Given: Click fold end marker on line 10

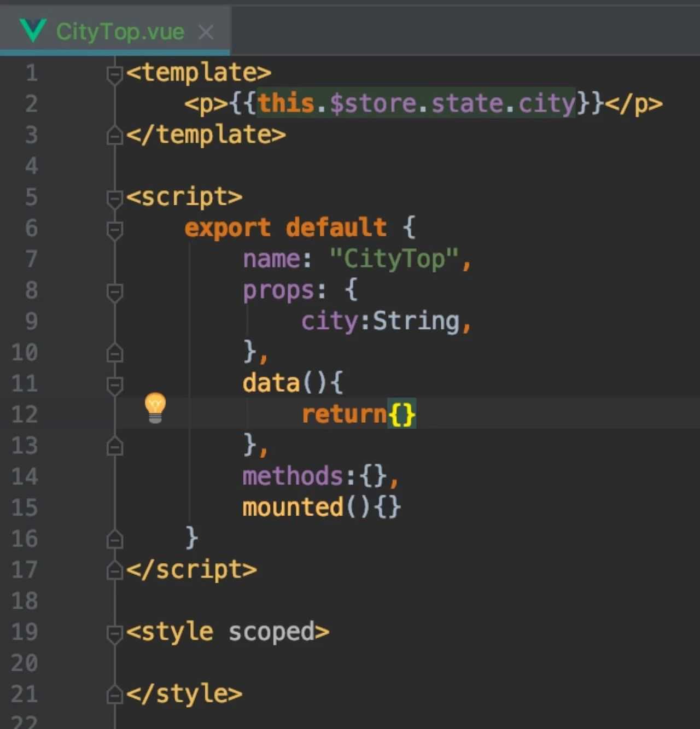Looking at the screenshot, I should point(114,353).
